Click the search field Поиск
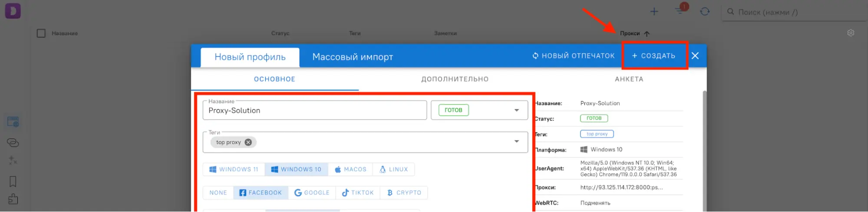The width and height of the screenshot is (868, 212). 795,12
